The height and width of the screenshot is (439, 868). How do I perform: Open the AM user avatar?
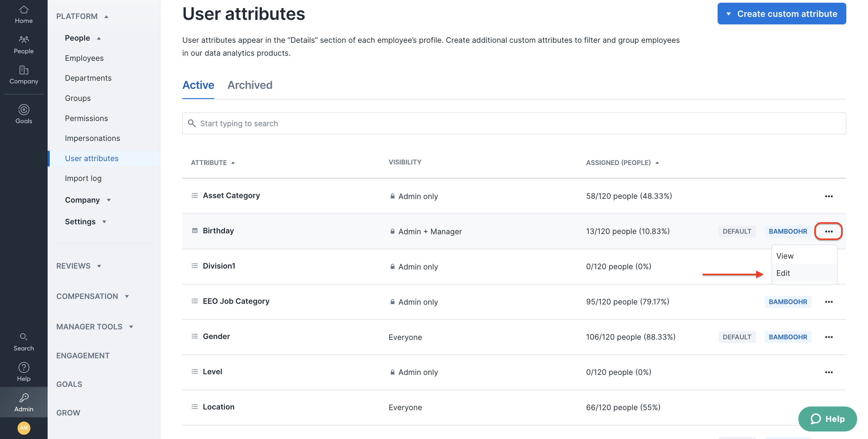click(24, 428)
